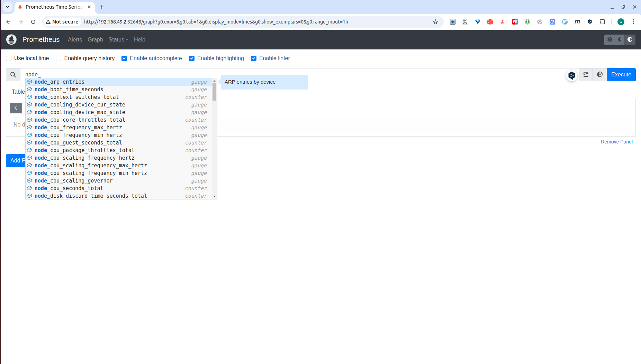Open the tab search dropdown arrow
641x364 pixels.
coord(8,7)
